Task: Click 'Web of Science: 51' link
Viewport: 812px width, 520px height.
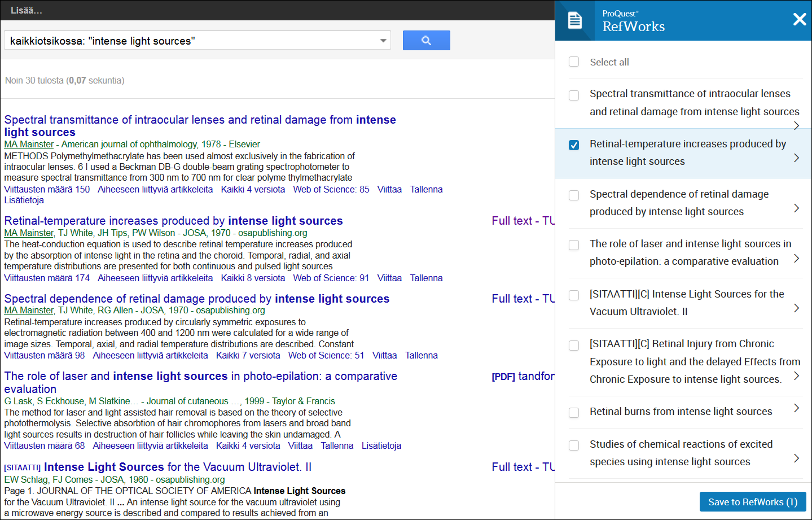Action: pyautogui.click(x=326, y=355)
